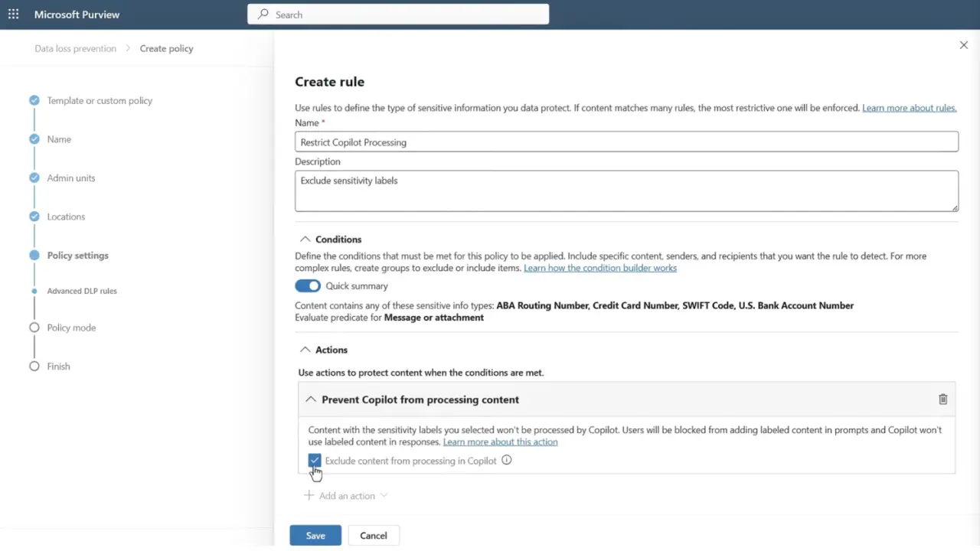Image resolution: width=980 pixels, height=551 pixels.
Task: Click inside the Description text area
Action: (626, 190)
